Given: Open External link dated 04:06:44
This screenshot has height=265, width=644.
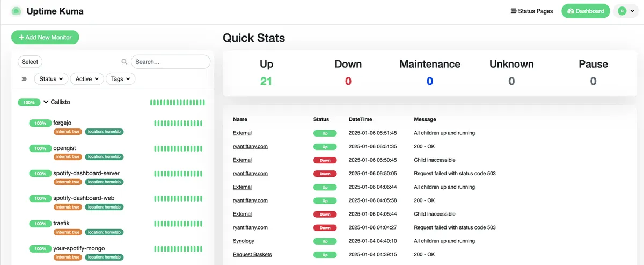Looking at the screenshot, I should (x=242, y=187).
